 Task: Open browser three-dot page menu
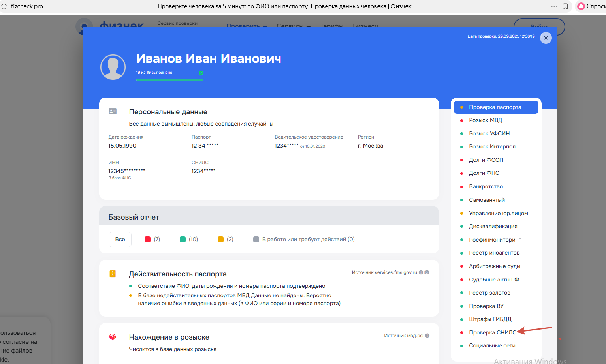click(x=554, y=6)
